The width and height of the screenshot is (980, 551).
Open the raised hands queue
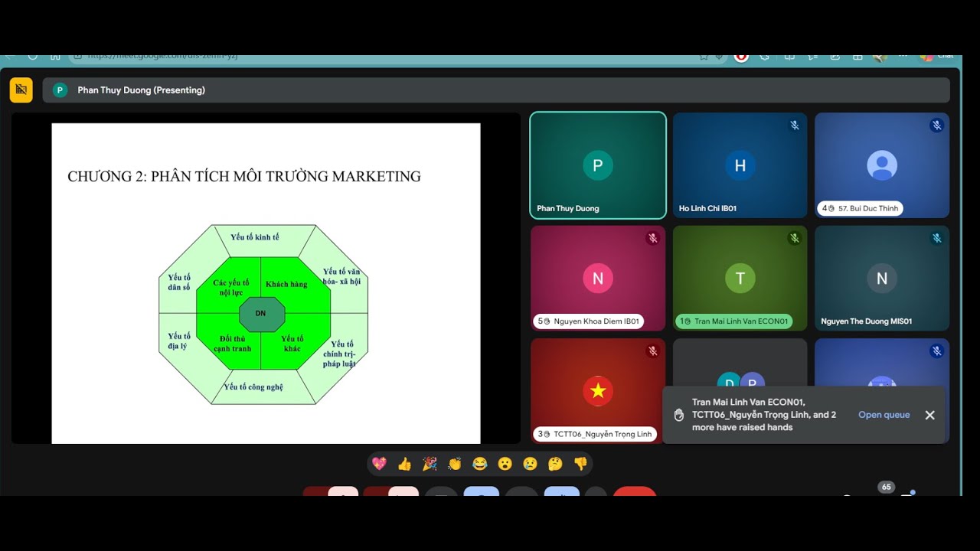click(884, 415)
